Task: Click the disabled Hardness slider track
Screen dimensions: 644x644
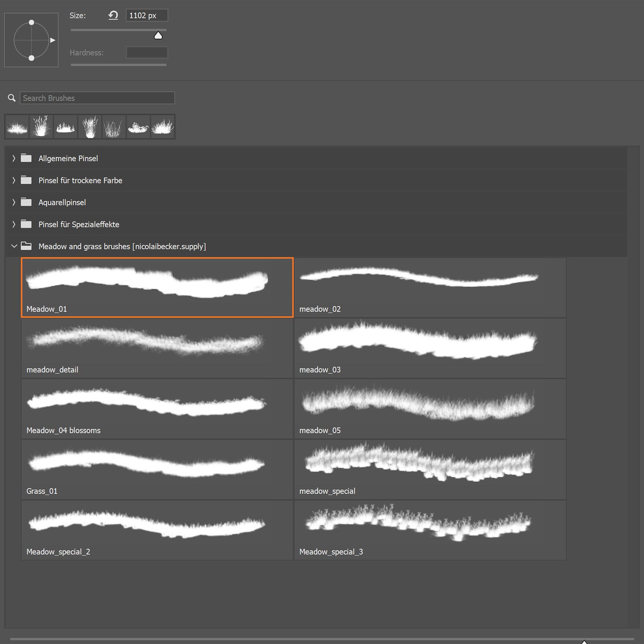Action: point(118,65)
